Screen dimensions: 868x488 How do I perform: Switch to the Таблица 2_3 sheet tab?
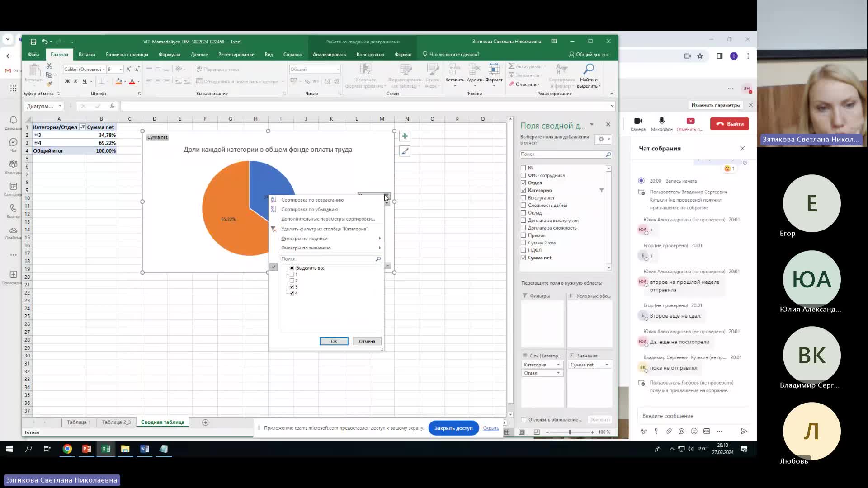coord(116,422)
